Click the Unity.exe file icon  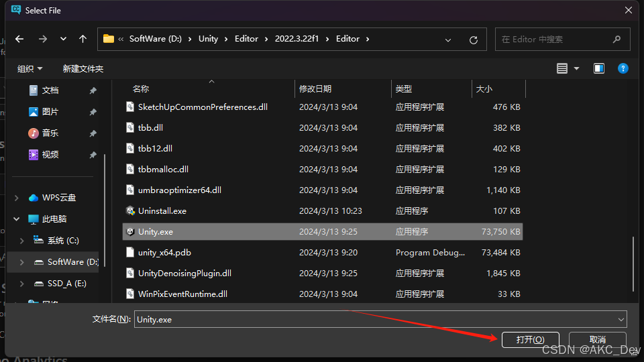(x=130, y=231)
